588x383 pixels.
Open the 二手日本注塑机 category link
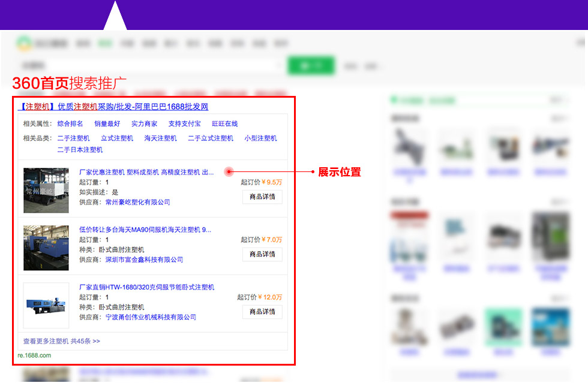(x=80, y=150)
